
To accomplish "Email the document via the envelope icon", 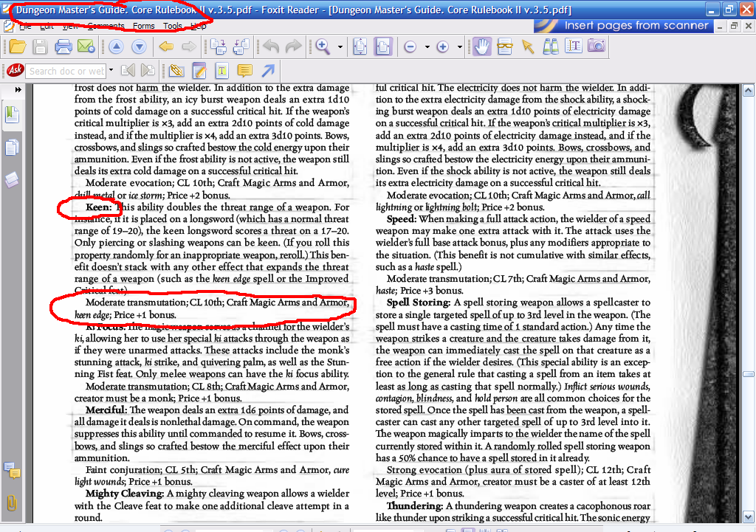I will click(x=86, y=46).
